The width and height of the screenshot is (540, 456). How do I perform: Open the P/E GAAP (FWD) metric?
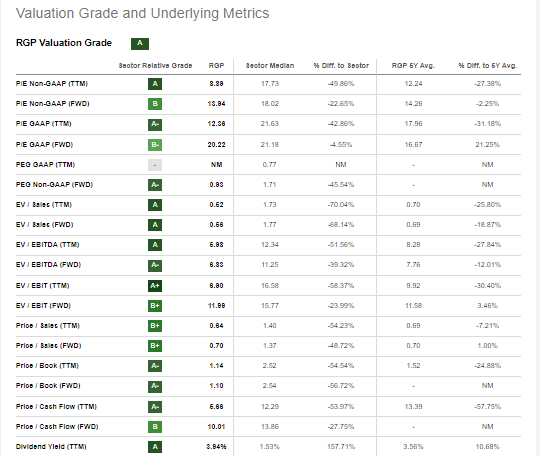44,145
